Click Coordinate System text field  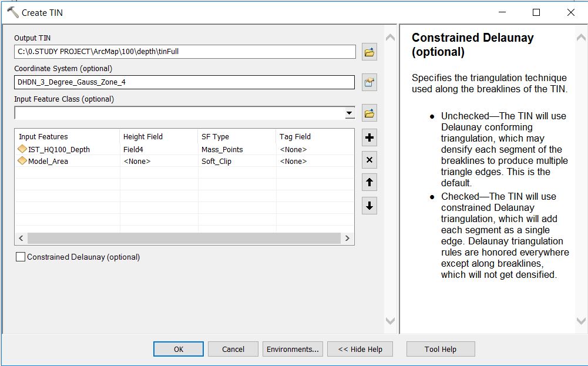(184, 82)
